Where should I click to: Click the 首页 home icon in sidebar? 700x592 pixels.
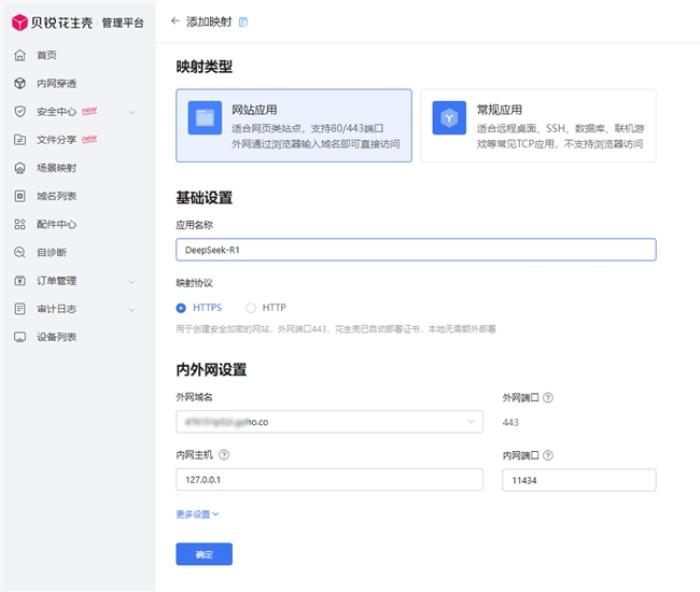pyautogui.click(x=20, y=55)
